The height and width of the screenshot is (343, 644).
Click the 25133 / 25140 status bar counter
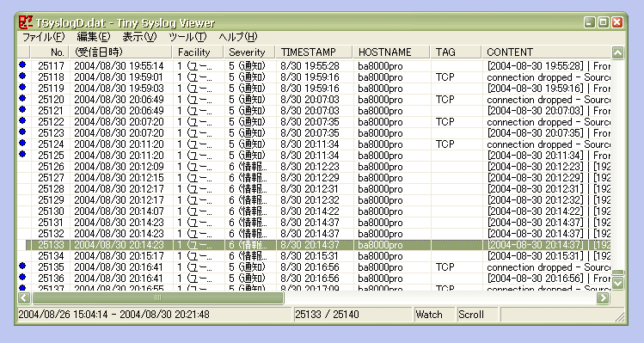[x=353, y=315]
